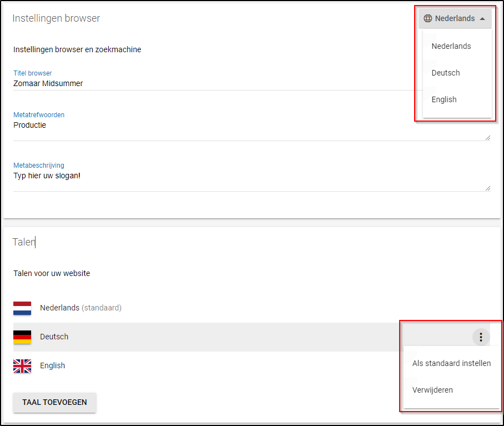Viewport: 504px width, 426px height.
Task: Select the English label in the languages list
Action: pos(52,365)
